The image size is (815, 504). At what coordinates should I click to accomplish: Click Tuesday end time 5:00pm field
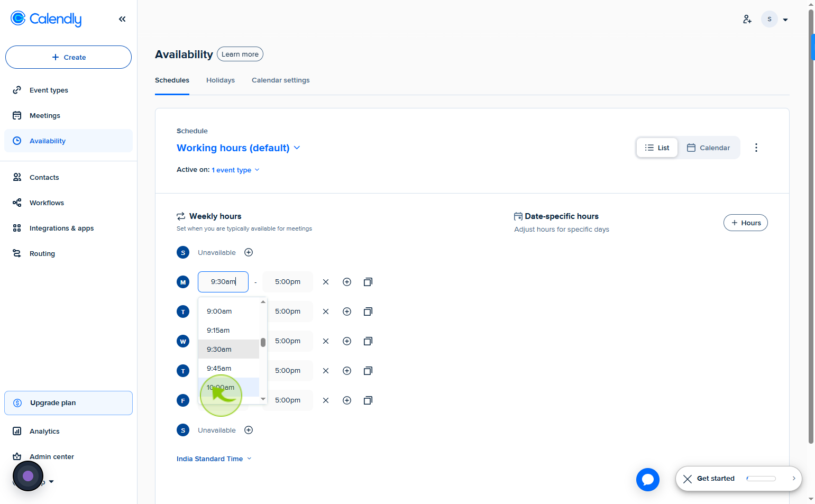[288, 311]
